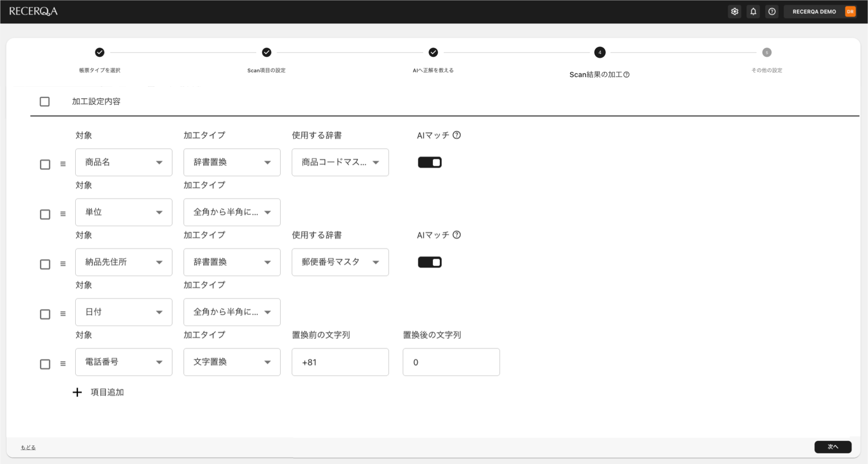Click the 次へ button
868x464 pixels.
833,447
